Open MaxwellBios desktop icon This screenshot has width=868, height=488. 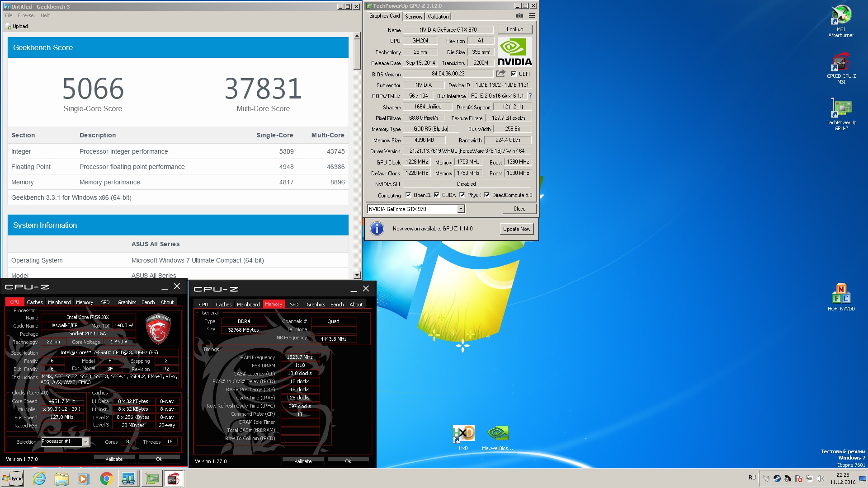coord(497,437)
